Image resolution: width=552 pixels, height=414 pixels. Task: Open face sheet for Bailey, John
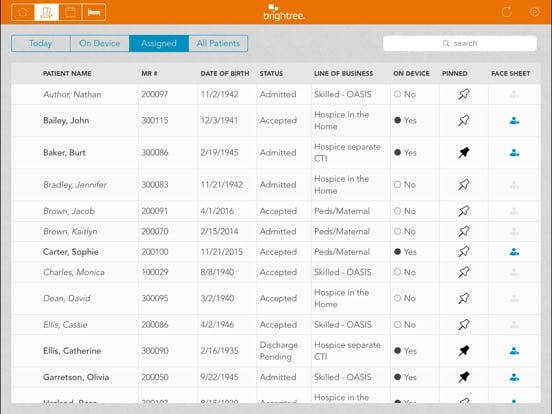click(514, 121)
